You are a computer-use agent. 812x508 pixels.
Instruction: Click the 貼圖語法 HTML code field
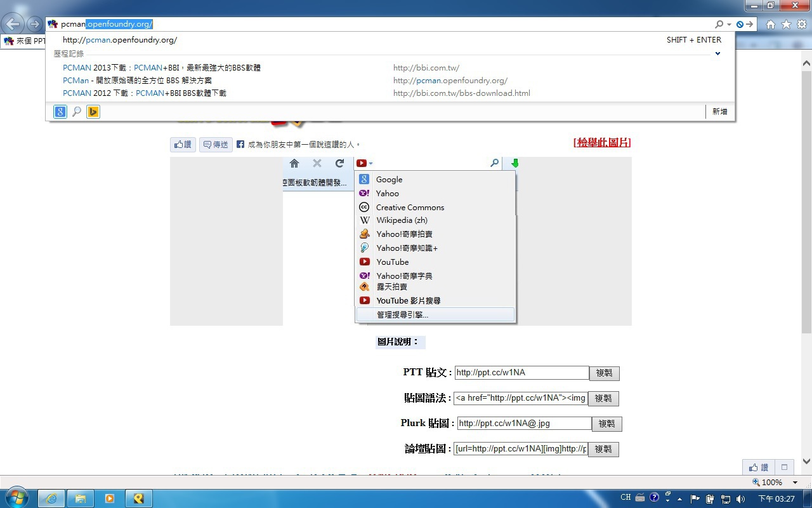pyautogui.click(x=520, y=398)
